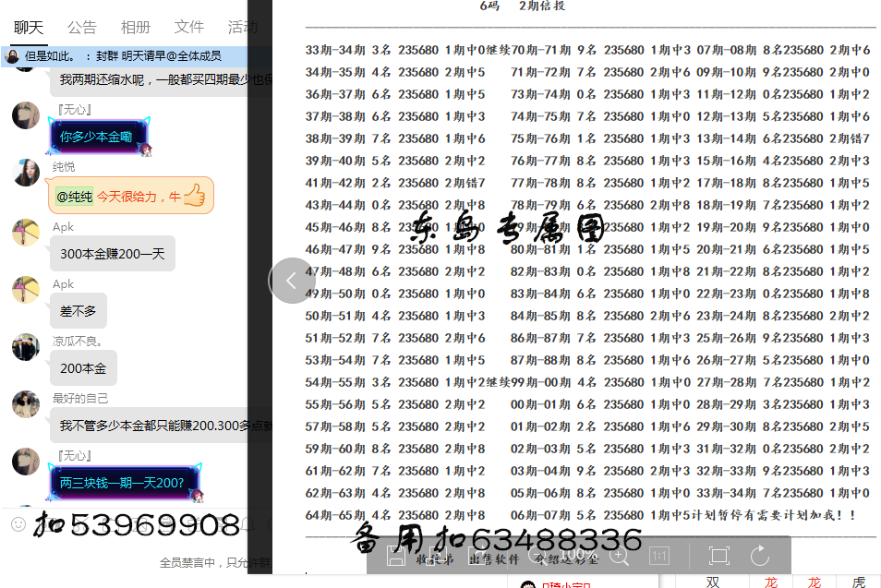Switch to the 公告 tab
The width and height of the screenshot is (881, 588).
click(x=81, y=28)
